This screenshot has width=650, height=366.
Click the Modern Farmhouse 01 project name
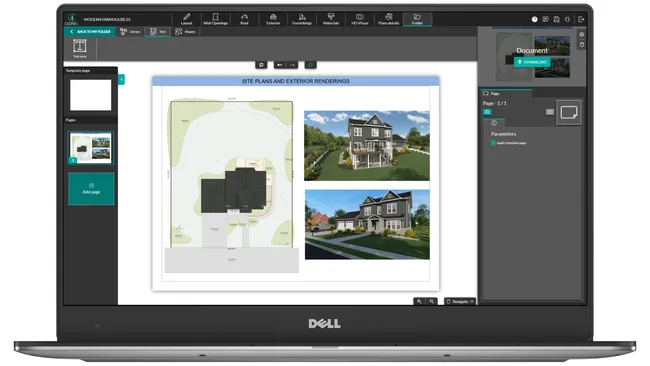point(107,19)
